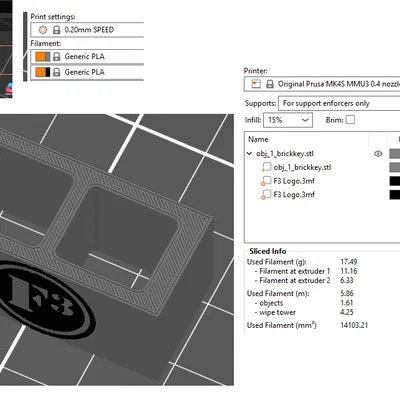Image resolution: width=400 pixels, height=400 pixels.
Task: Open the Original Prusa MK4S MMU3 printer dropdown
Action: 322,84
